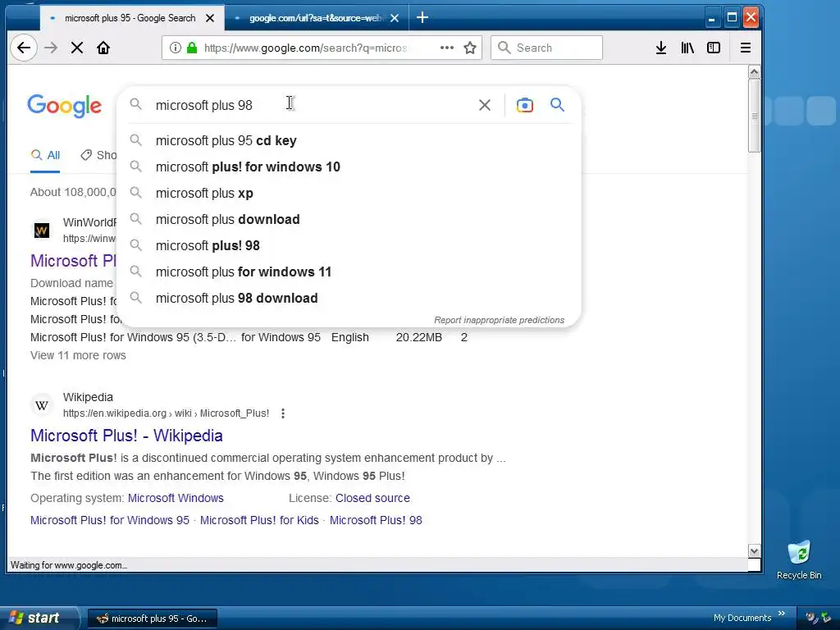Toggle the sidebar view icon
Viewport: 840px width, 630px height.
(714, 48)
